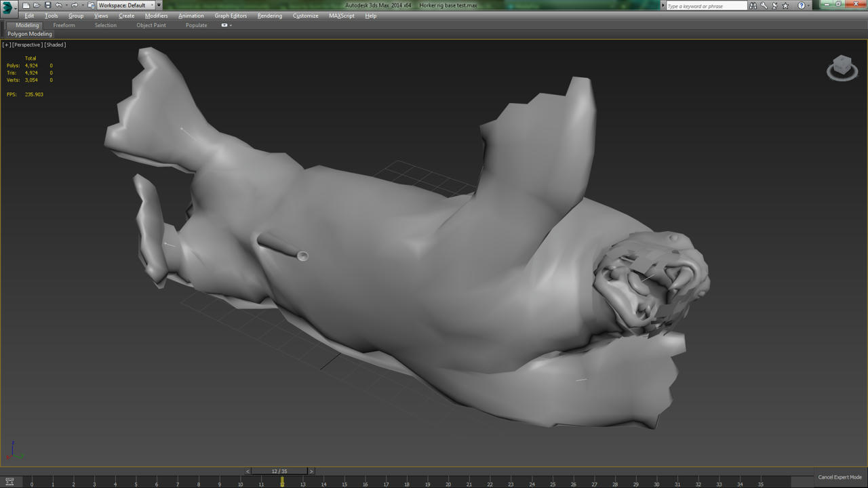
Task: Click the [+] viewport general label menu
Action: point(7,45)
